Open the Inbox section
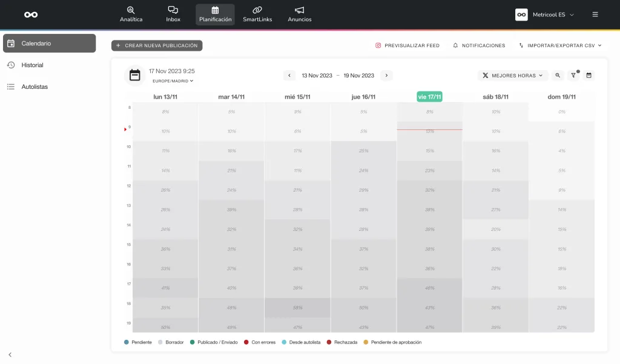Viewport: 620px width, 364px height. 173,14
